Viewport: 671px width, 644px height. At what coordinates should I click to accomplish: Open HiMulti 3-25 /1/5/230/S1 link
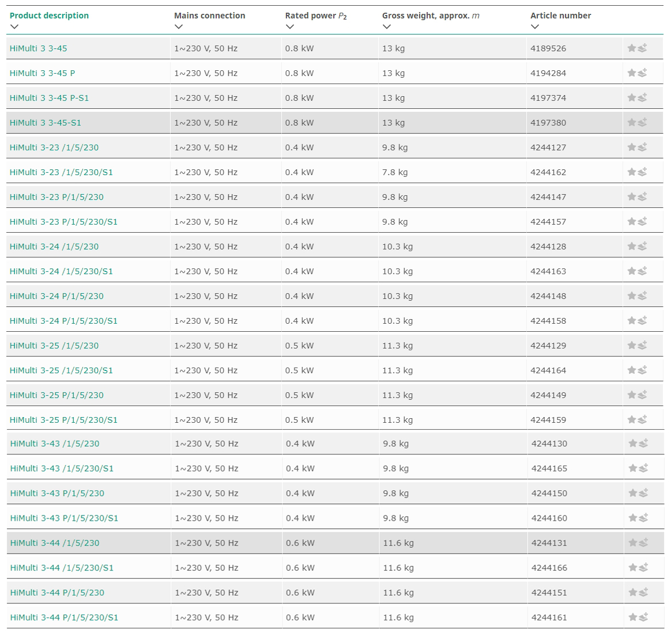click(x=61, y=371)
